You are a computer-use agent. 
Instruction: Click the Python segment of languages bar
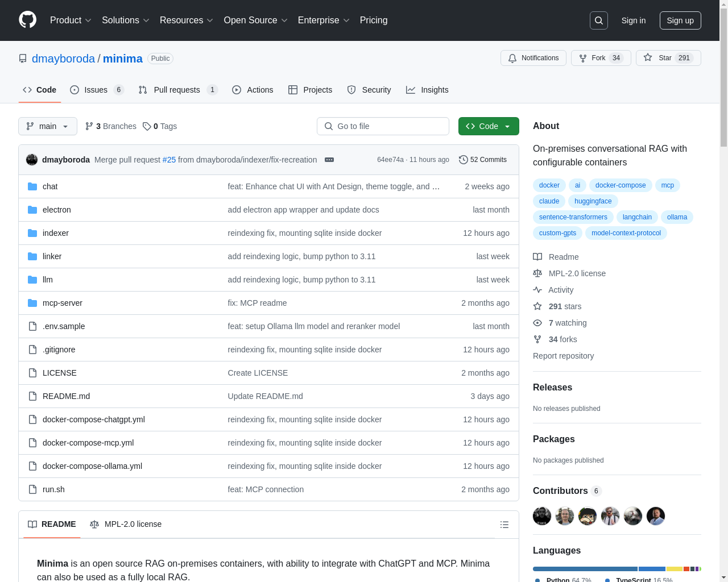585,569
